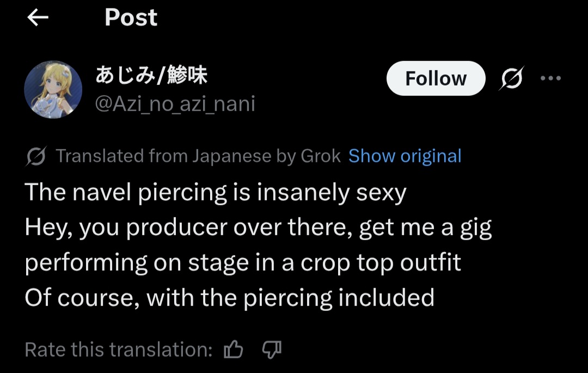Screen dimensions: 588x373
Task: Click the 'Rate this translation:' label
Action: click(x=119, y=349)
